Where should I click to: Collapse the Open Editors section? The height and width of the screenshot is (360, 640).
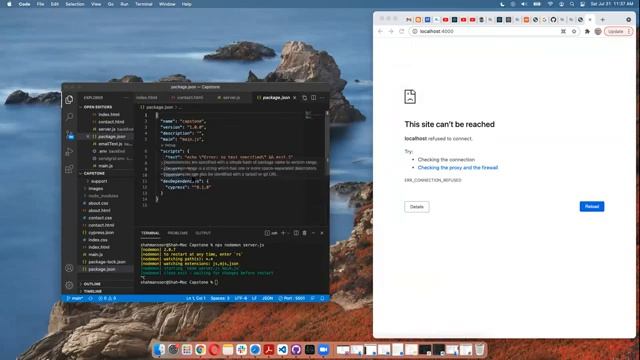pyautogui.click(x=98, y=107)
